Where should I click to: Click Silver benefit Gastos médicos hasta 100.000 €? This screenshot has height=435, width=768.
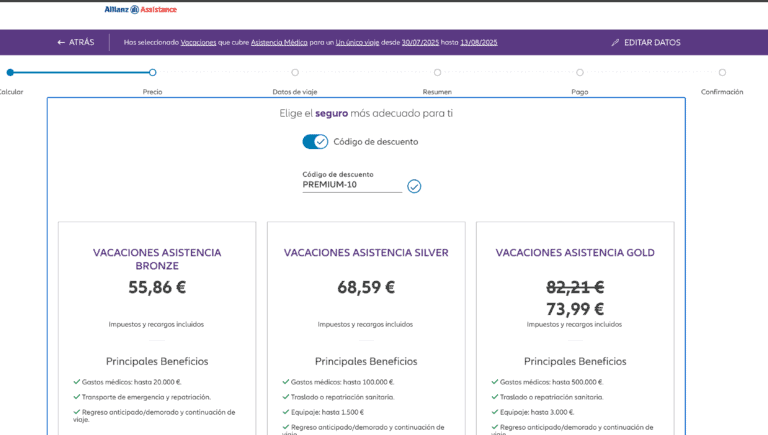point(342,382)
